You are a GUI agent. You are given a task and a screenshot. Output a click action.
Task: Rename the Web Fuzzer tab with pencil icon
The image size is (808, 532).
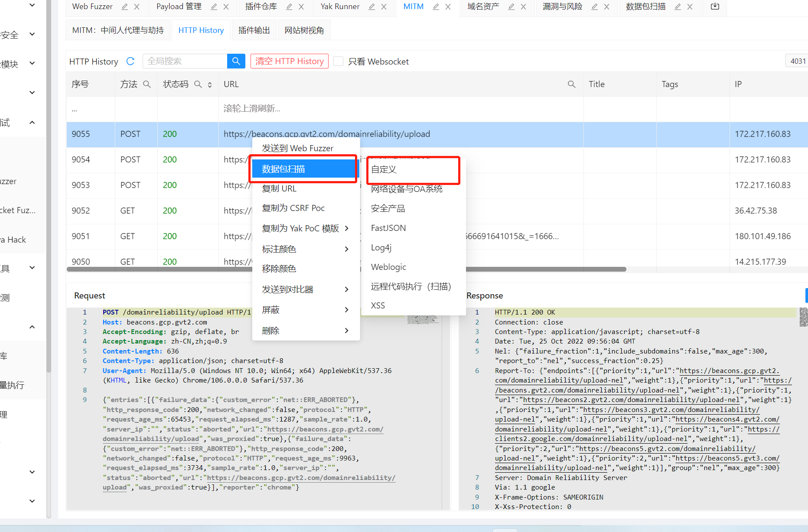pos(125,7)
